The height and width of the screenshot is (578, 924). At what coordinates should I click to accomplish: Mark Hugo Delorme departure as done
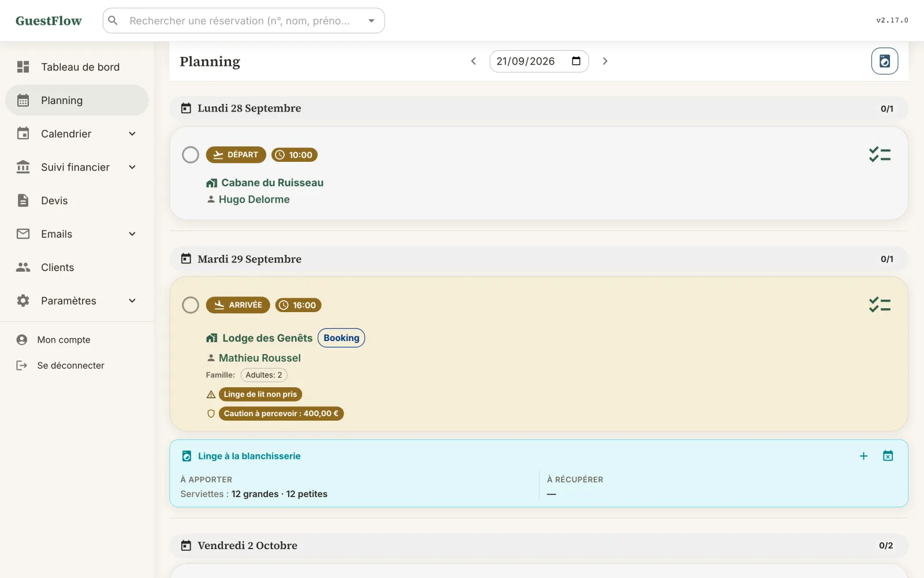tap(191, 155)
